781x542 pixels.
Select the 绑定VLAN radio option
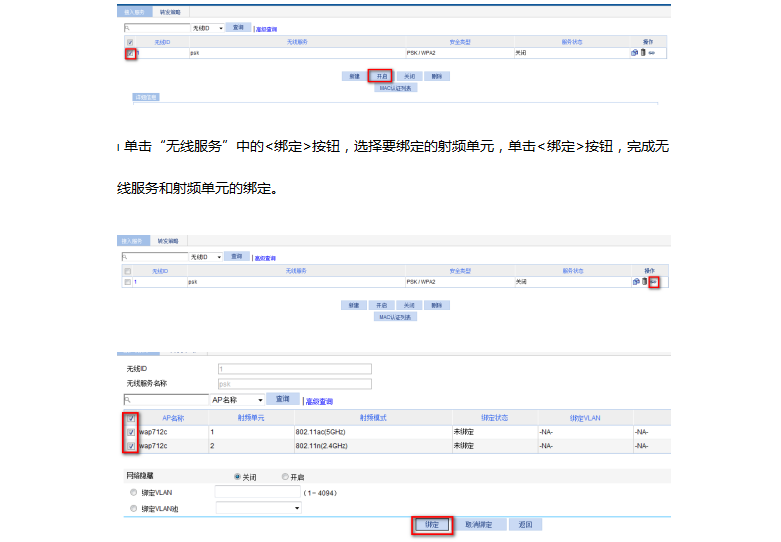point(133,492)
